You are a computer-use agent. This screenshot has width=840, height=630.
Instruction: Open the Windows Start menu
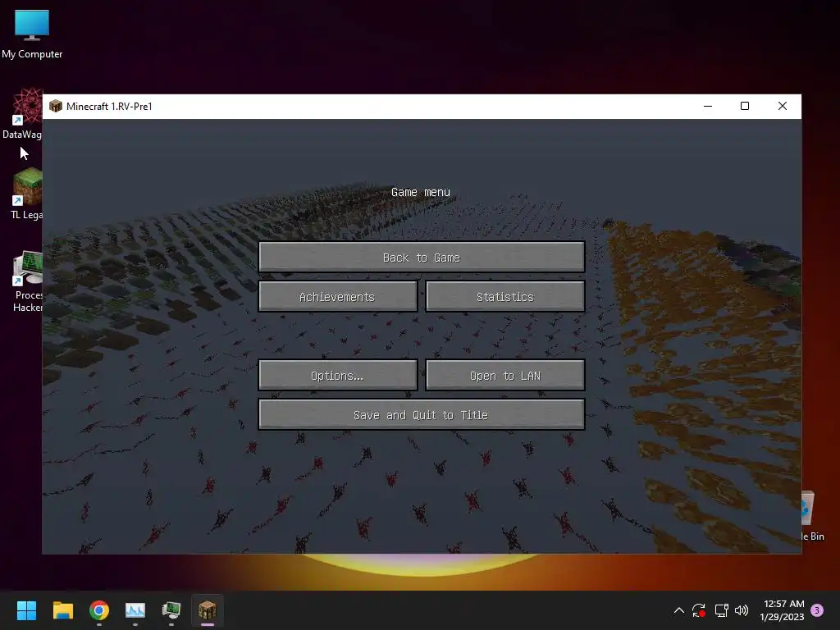pos(26,610)
